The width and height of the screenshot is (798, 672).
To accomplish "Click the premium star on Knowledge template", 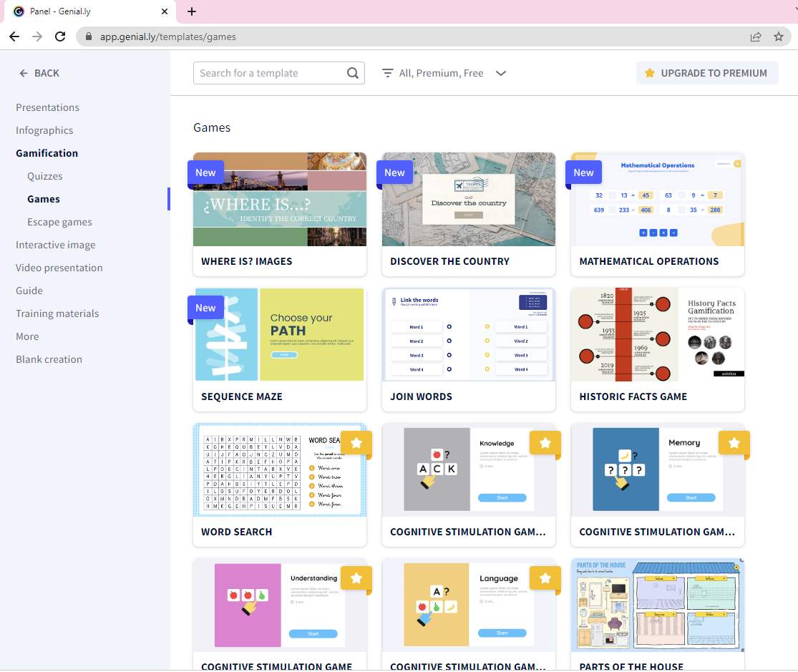I will tap(545, 444).
